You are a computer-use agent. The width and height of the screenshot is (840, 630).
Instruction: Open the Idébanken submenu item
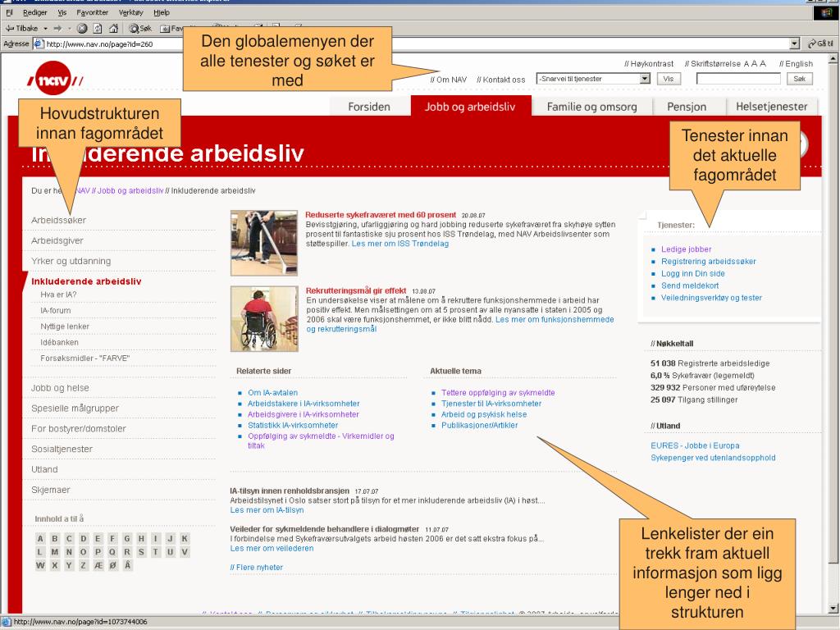point(59,342)
